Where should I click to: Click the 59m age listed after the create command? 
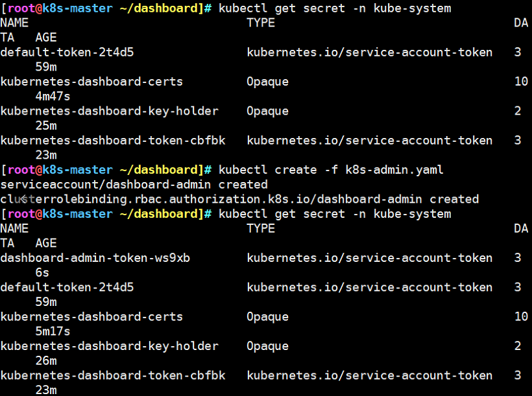click(x=46, y=302)
